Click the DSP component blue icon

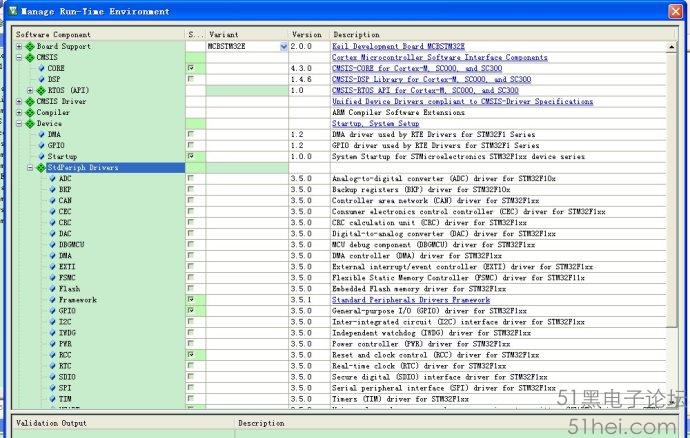(41, 79)
